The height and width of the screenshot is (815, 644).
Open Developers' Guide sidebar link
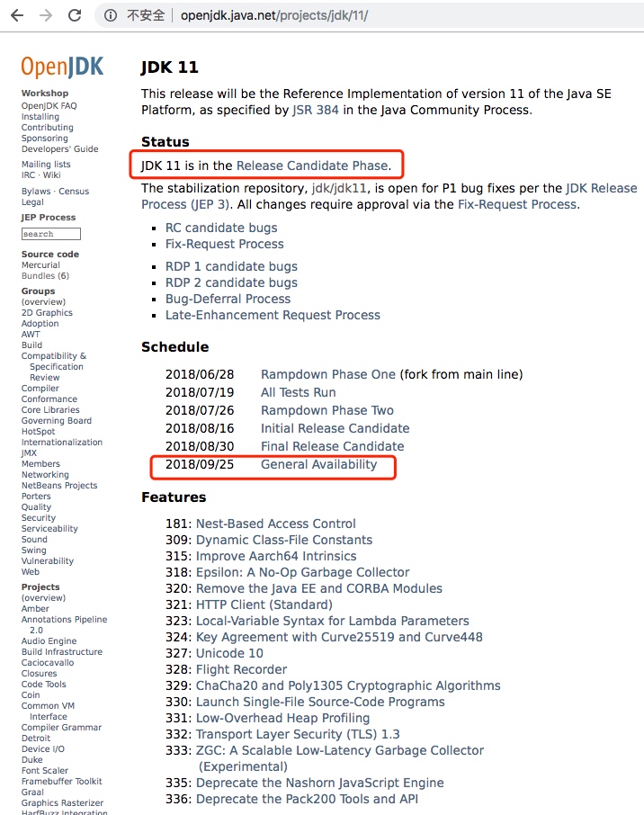click(59, 148)
